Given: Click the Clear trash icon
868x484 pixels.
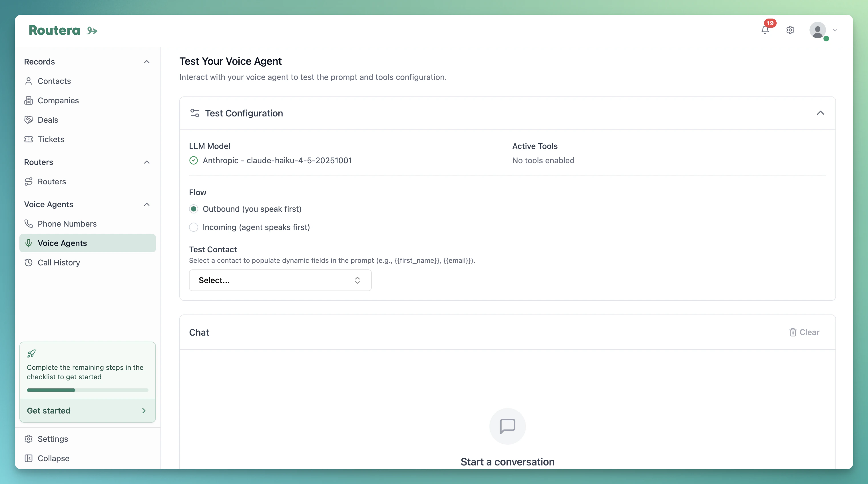Looking at the screenshot, I should [793, 332].
